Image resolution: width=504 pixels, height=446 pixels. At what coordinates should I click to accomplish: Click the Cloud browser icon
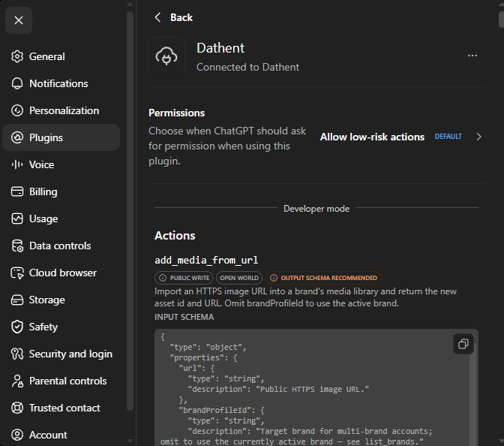point(17,273)
